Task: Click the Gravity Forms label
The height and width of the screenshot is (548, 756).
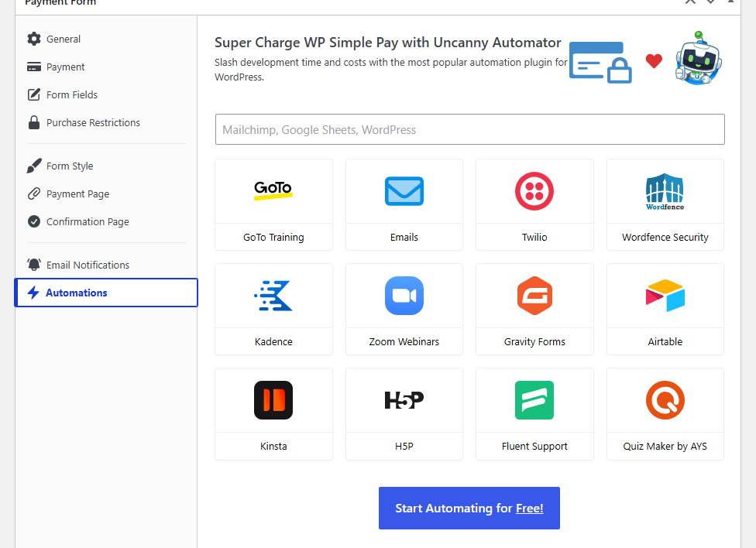Action: [534, 341]
